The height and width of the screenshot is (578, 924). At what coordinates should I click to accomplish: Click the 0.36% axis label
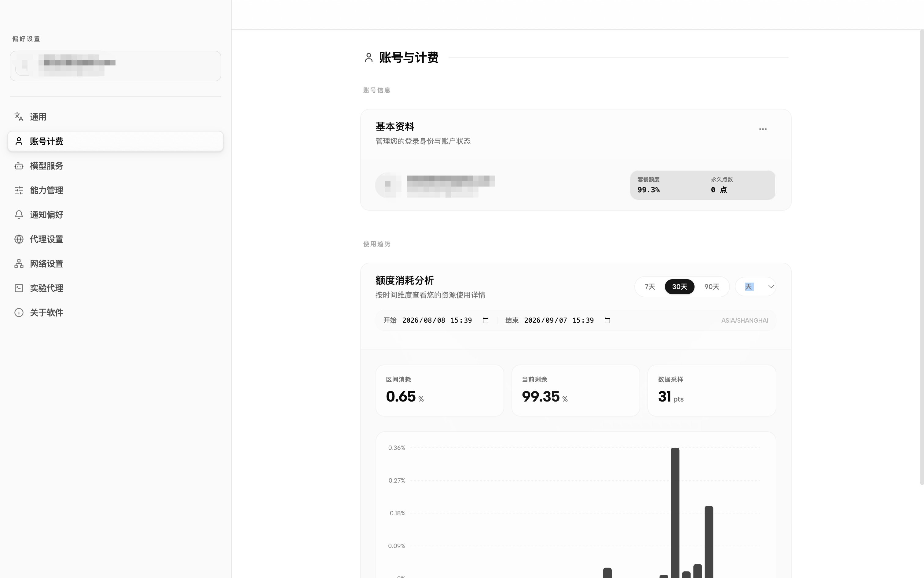397,448
